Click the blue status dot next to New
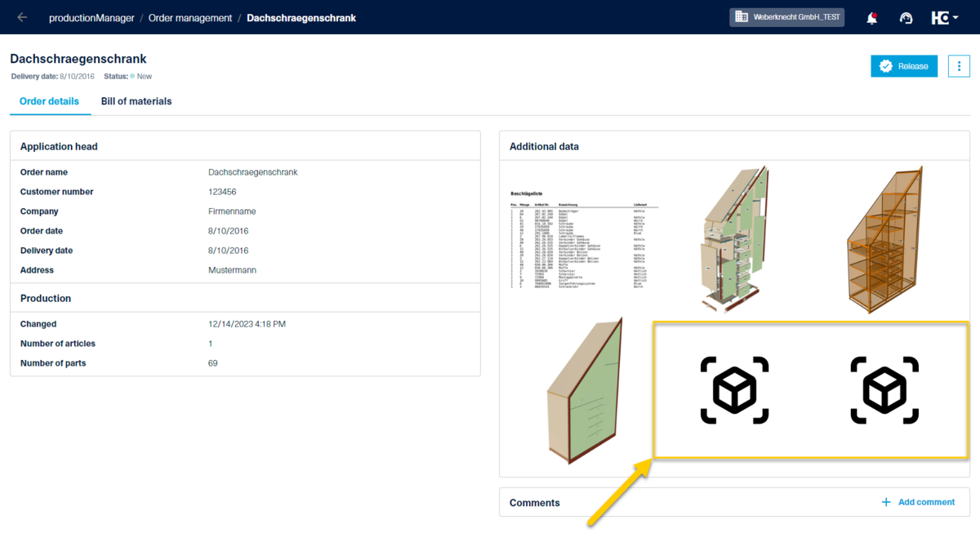This screenshot has width=980, height=551. point(131,76)
